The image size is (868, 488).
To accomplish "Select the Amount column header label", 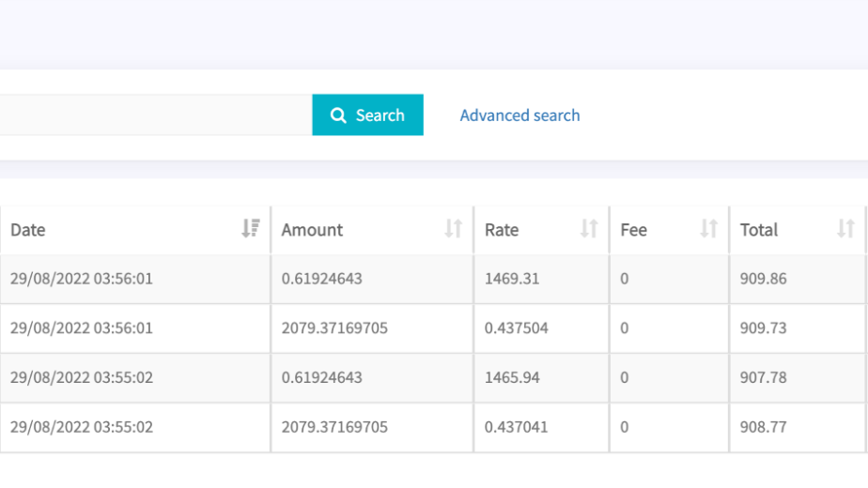I will coord(312,230).
